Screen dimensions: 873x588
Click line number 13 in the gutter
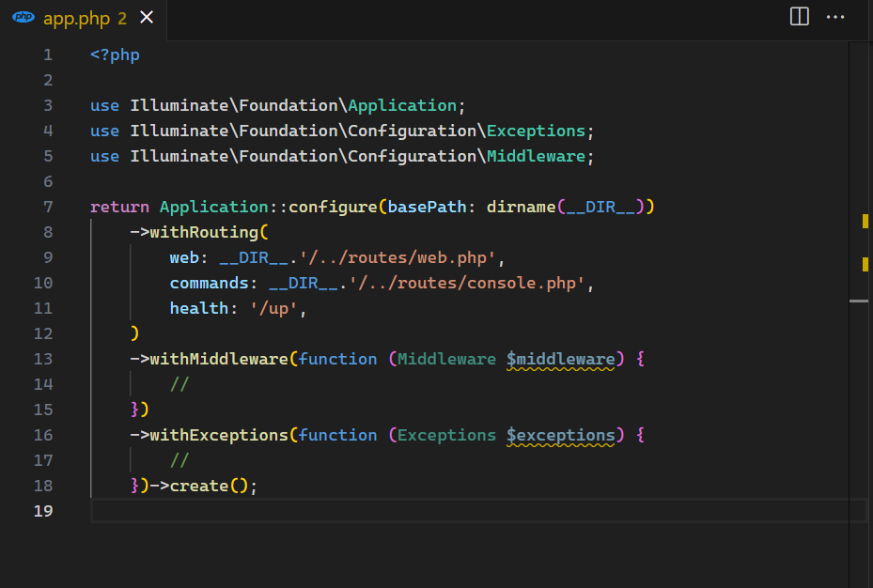(x=43, y=359)
